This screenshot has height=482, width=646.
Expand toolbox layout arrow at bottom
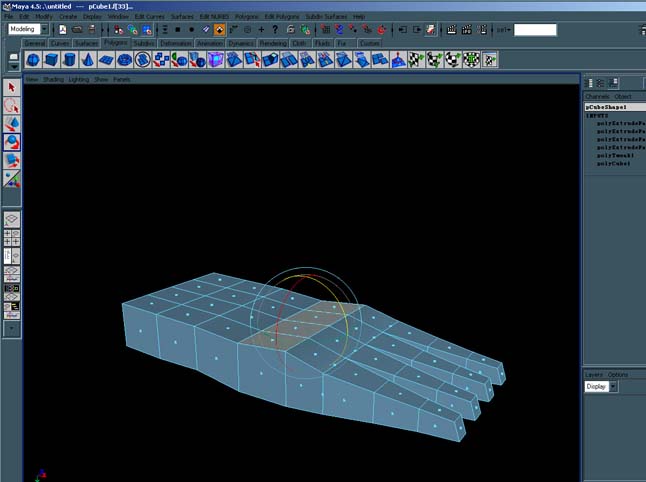12,329
